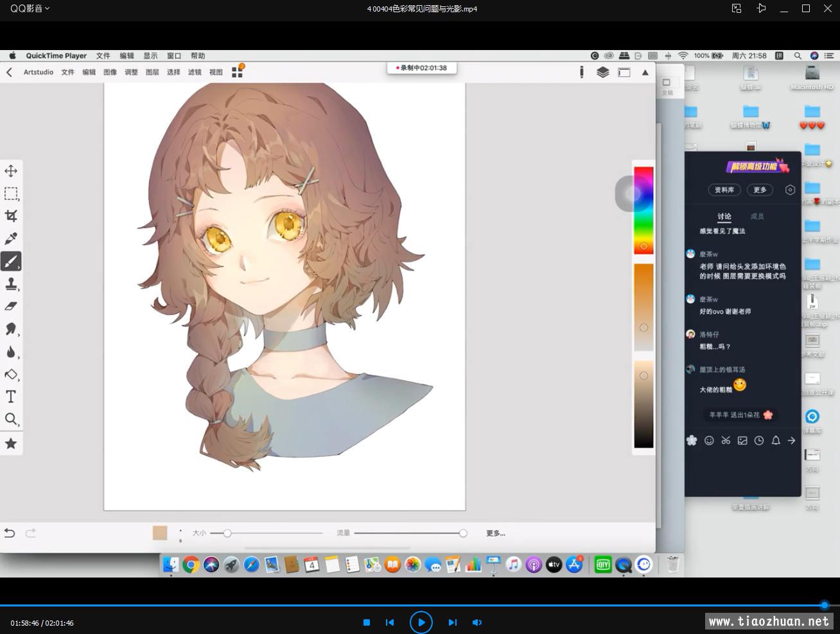Screen dimensions: 840x634
Task: Select the Paint Bucket fill tool
Action: (11, 374)
